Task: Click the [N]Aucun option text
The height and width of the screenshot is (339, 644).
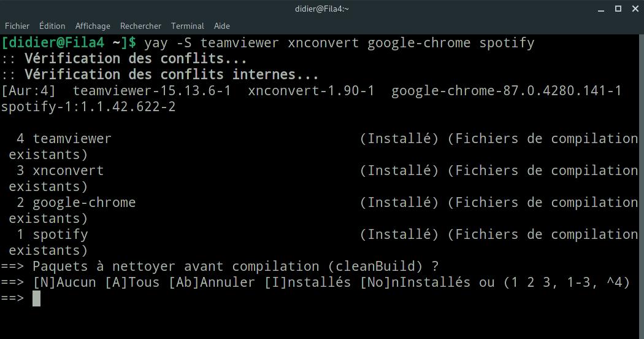Action: click(x=64, y=282)
